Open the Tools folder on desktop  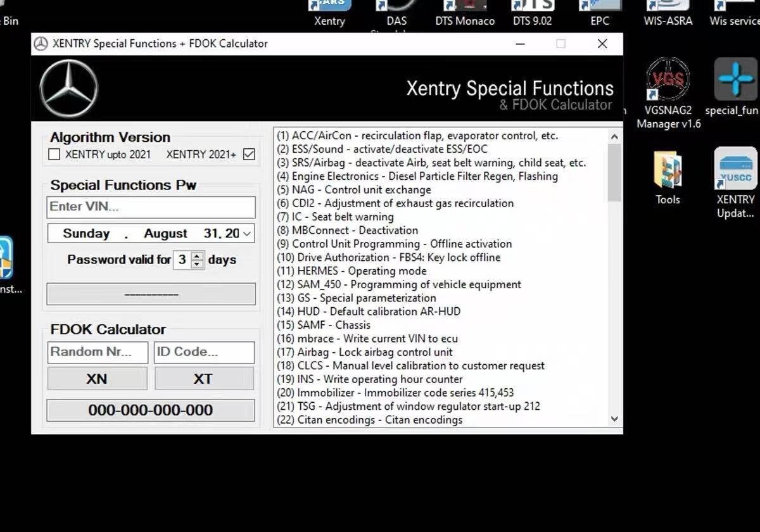point(668,177)
